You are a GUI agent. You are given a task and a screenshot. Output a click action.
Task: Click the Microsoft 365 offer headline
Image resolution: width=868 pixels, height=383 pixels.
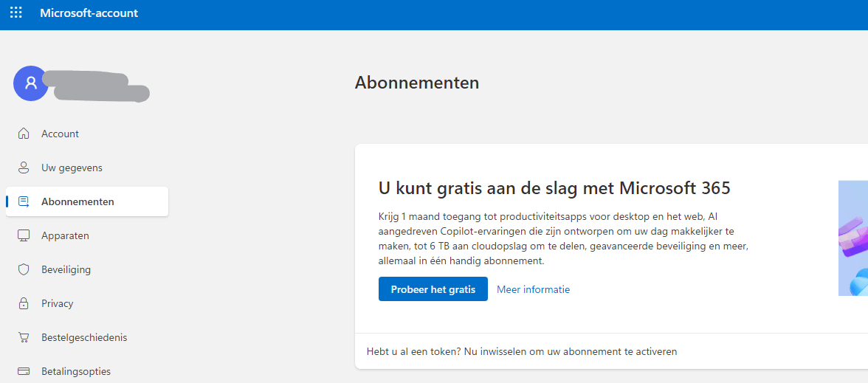555,188
